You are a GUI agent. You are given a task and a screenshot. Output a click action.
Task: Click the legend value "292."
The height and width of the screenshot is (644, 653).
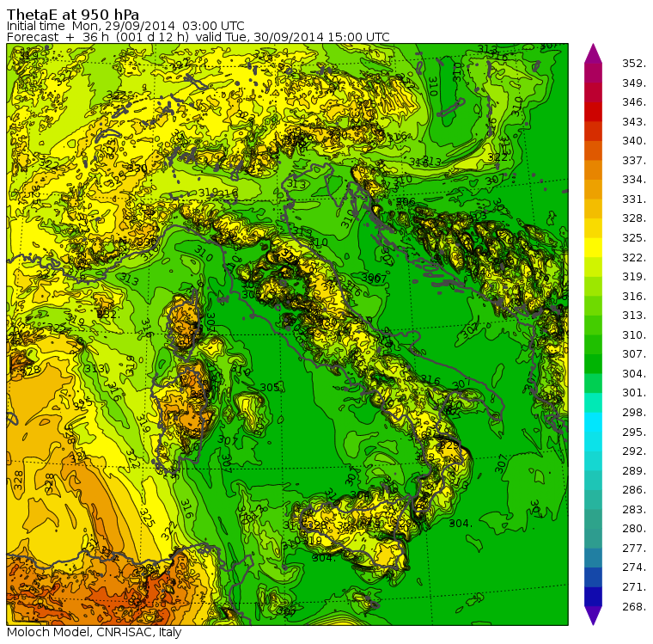[x=634, y=451]
